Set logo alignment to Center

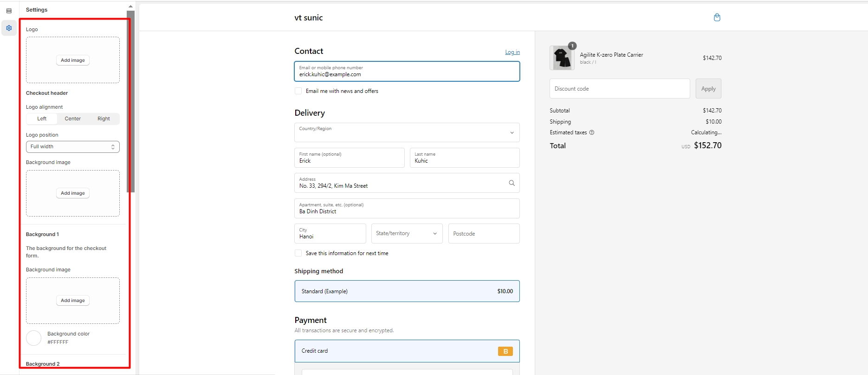tap(73, 119)
